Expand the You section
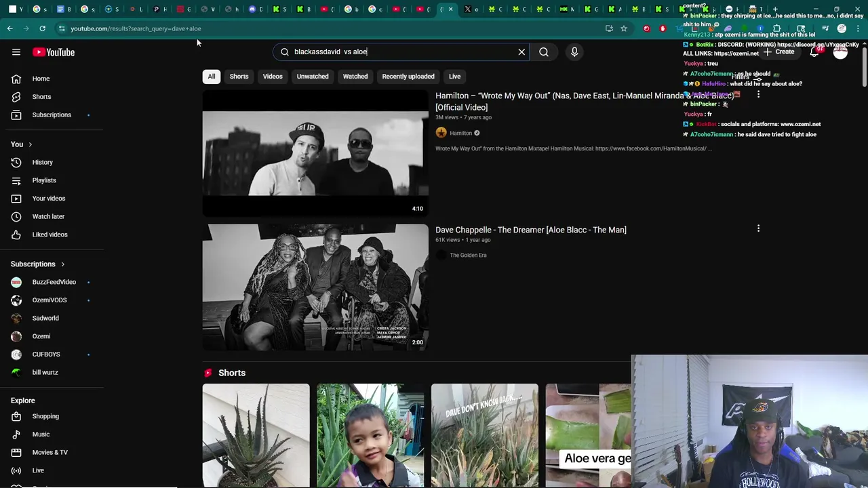The height and width of the screenshot is (488, 868). click(x=22, y=144)
